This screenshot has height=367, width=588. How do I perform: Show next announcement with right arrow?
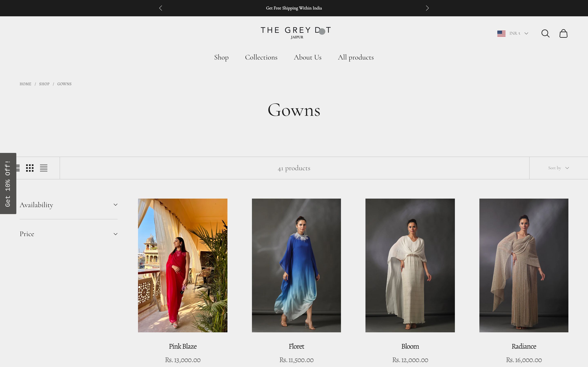[x=427, y=8]
